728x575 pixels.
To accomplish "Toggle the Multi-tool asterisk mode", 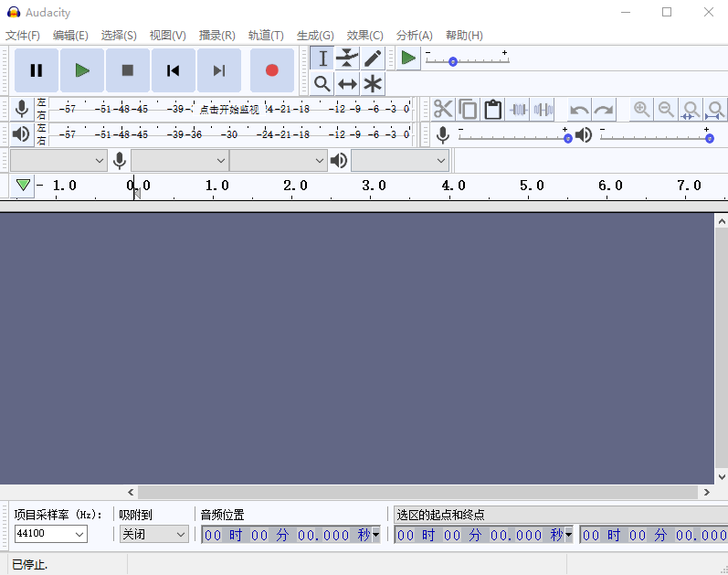I will coord(373,84).
